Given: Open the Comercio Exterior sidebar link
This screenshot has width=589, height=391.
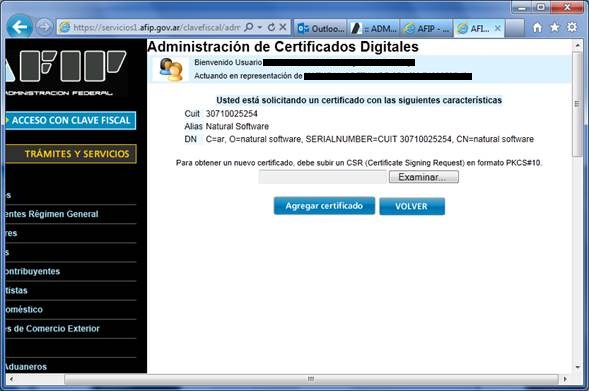Looking at the screenshot, I should pyautogui.click(x=53, y=329).
